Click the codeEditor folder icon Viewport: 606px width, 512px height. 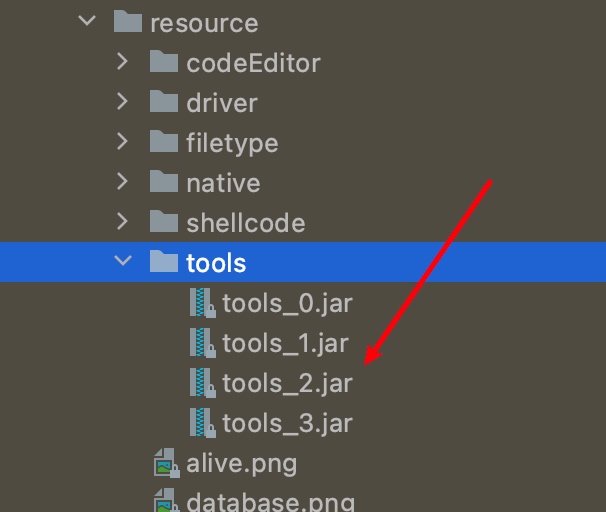pyautogui.click(x=164, y=61)
